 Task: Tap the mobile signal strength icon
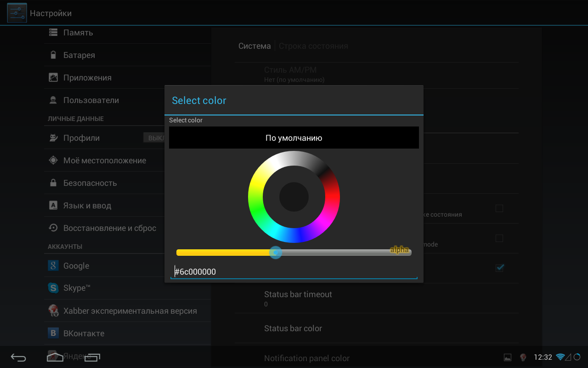[568, 357]
